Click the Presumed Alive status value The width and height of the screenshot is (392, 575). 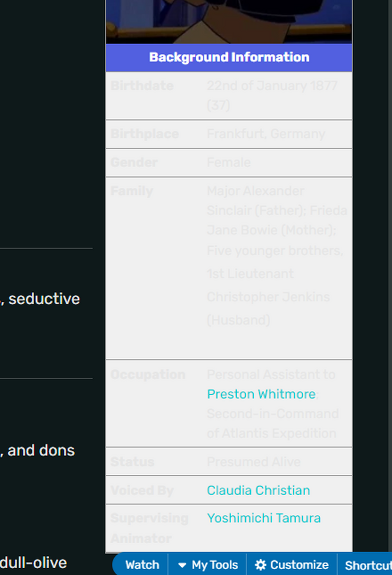click(254, 462)
